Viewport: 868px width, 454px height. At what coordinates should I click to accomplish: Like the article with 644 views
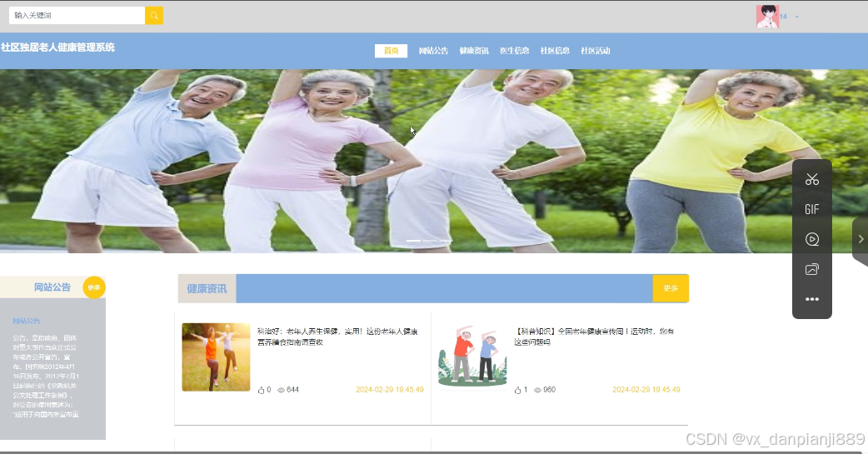coord(262,391)
